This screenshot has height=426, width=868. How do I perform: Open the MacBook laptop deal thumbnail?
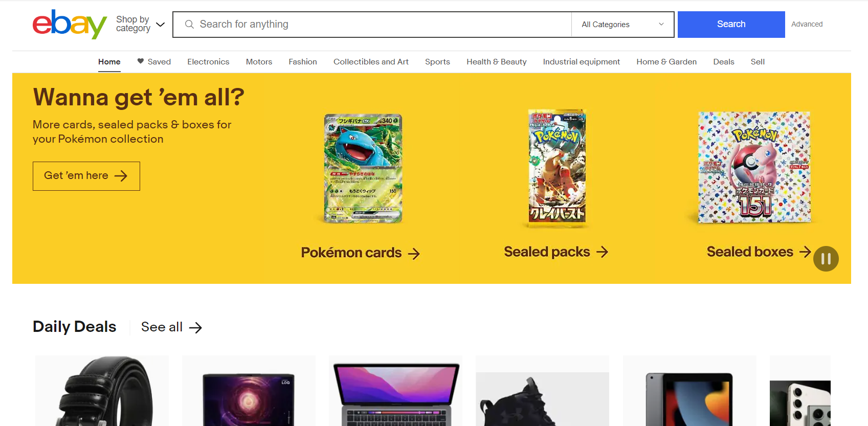396,392
